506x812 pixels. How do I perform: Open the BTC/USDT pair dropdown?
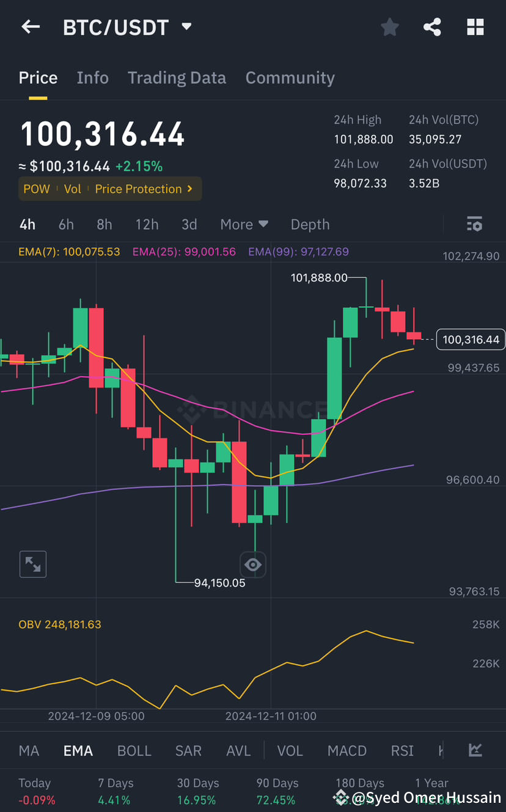click(187, 26)
